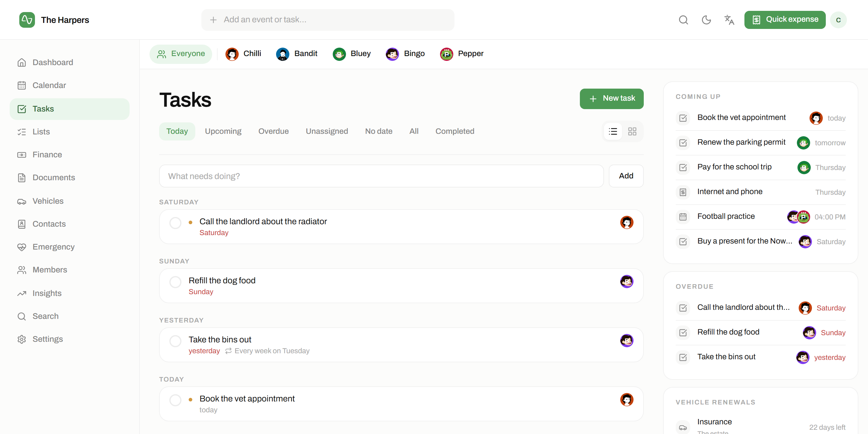The height and width of the screenshot is (434, 868).
Task: Open Emergency in the sidebar
Action: (69, 247)
